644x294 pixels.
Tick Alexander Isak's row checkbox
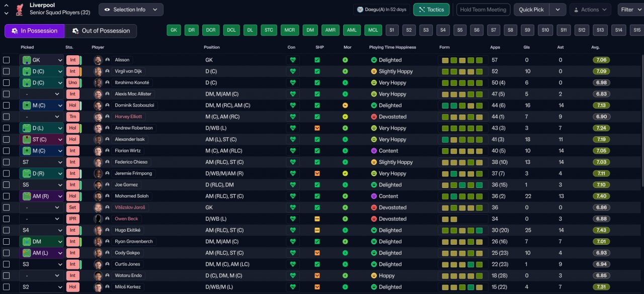click(x=6, y=139)
